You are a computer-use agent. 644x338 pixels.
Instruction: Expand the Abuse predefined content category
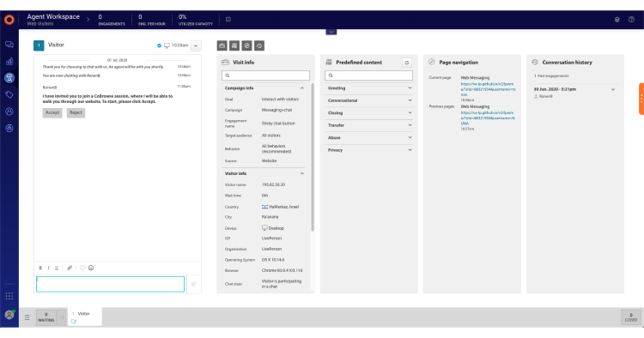click(x=410, y=137)
